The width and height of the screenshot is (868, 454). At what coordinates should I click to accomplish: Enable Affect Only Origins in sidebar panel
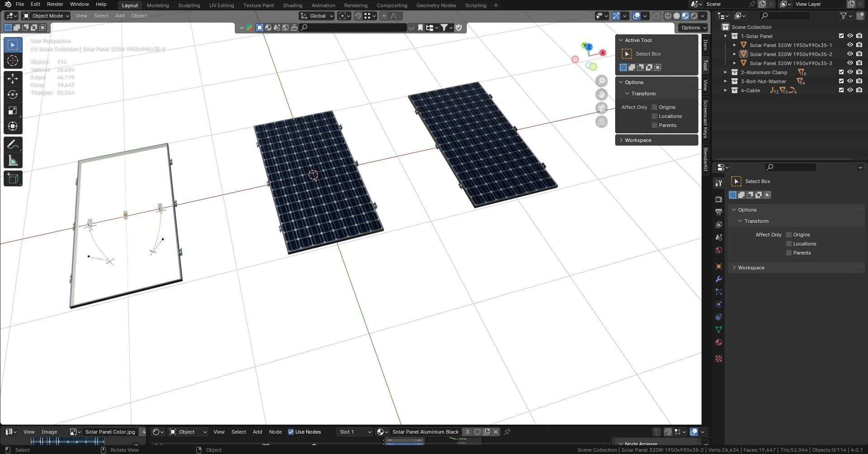(x=654, y=107)
